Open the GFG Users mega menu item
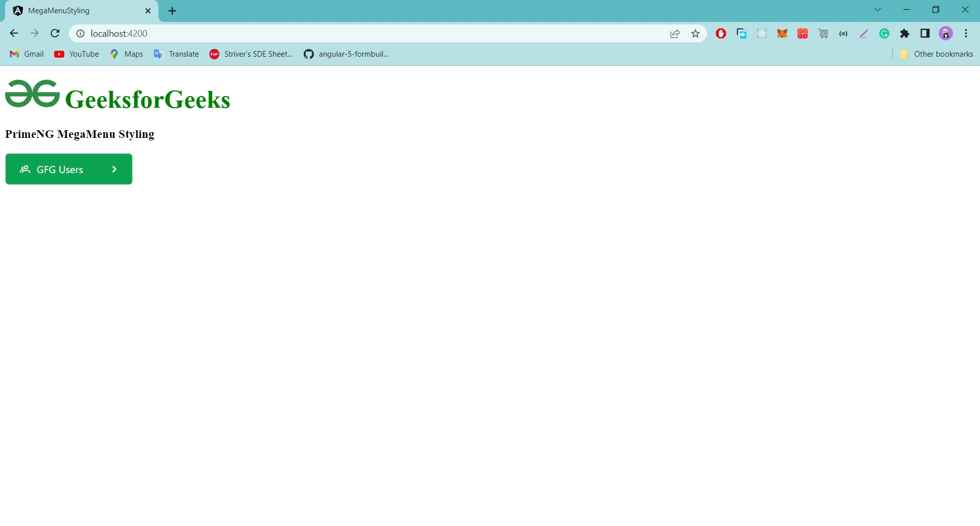The width and height of the screenshot is (980, 526). [69, 169]
